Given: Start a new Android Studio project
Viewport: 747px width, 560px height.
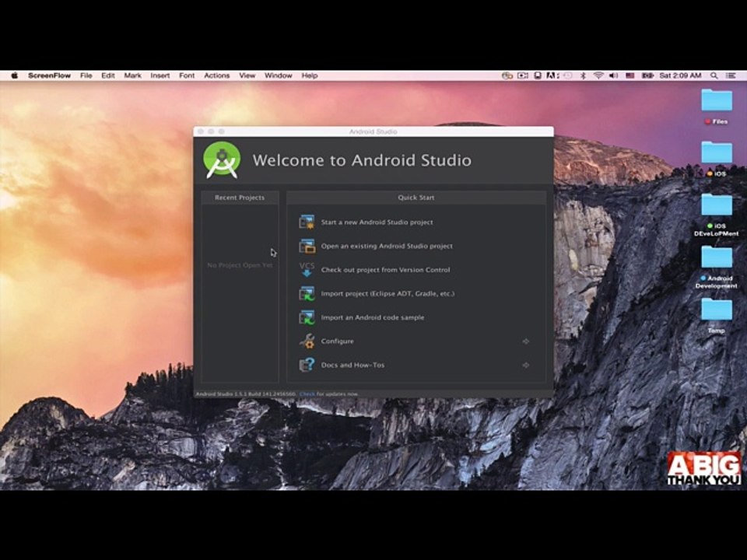Looking at the screenshot, I should pos(377,222).
